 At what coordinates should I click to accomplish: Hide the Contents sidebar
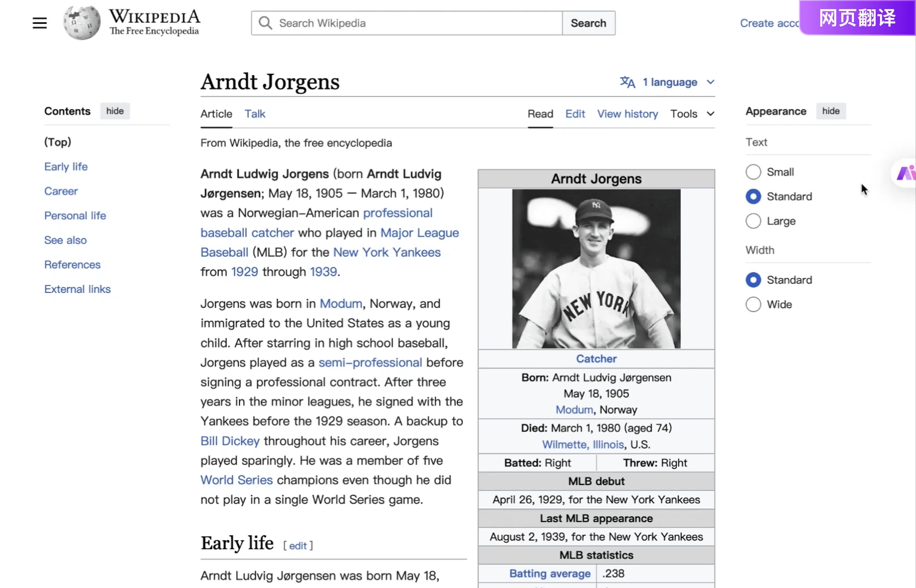[114, 111]
